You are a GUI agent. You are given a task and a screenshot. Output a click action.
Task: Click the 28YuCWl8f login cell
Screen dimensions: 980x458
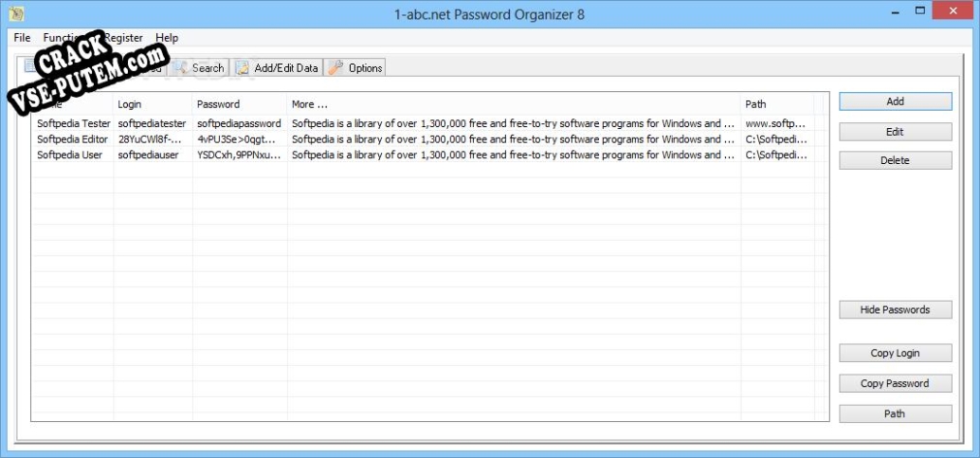[x=150, y=139]
